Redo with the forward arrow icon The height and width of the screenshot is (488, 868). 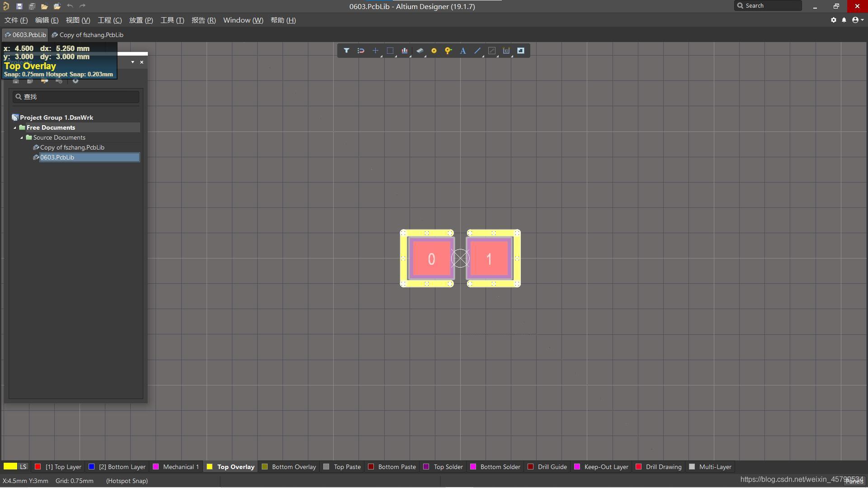82,6
